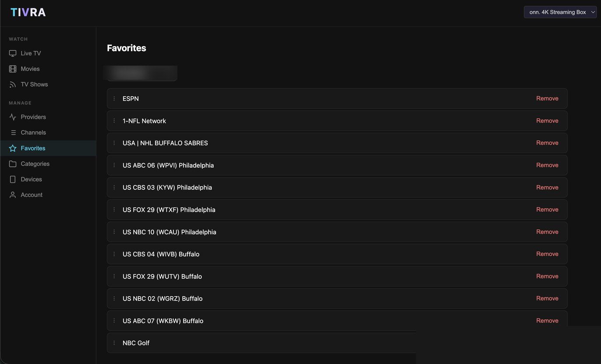Click the 1-NFL Network channel name
The image size is (601, 364).
[x=144, y=121]
